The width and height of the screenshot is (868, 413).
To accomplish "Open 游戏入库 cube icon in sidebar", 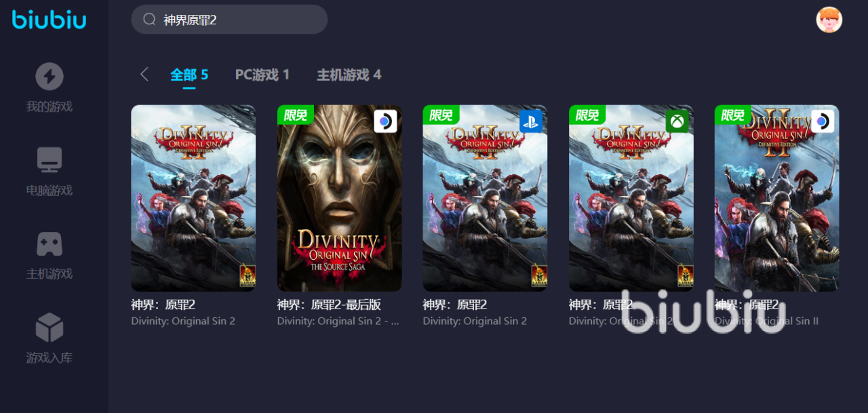I will (50, 328).
